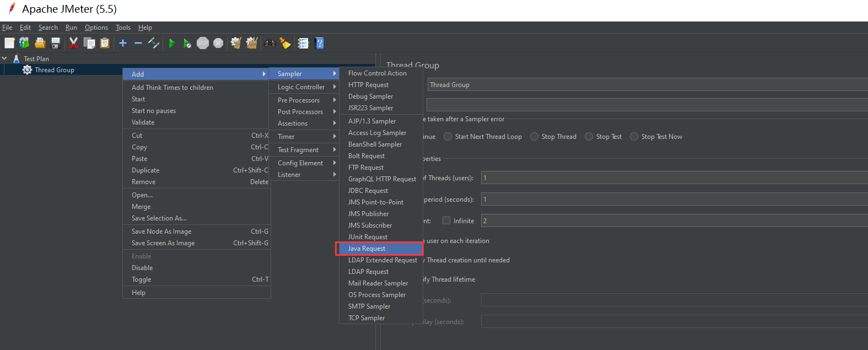This screenshot has width=868, height=350.
Task: Choose Debug Sampler entry
Action: click(x=381, y=96)
